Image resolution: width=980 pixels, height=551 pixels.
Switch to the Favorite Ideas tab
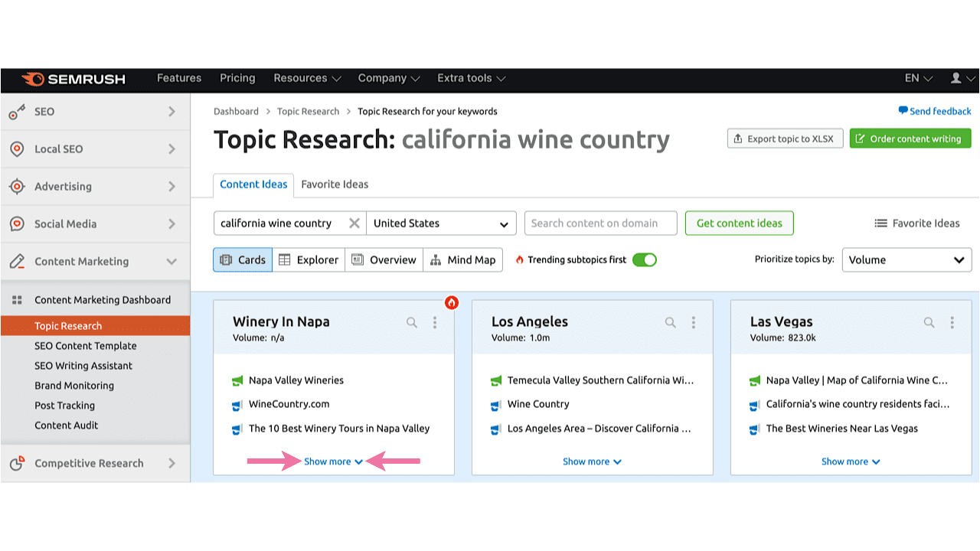pos(335,184)
